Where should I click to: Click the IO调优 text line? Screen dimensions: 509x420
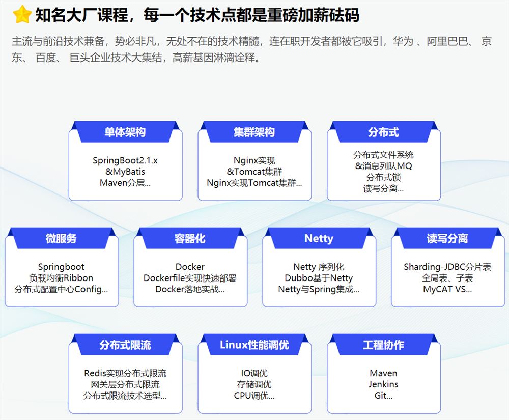pos(254,373)
